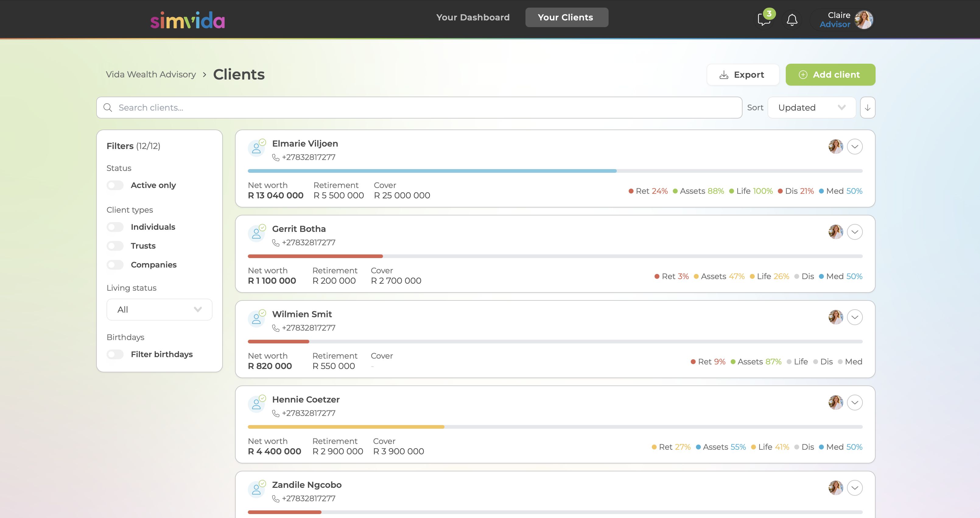Click the magnifier icon in the search field
The width and height of the screenshot is (980, 518).
tap(108, 108)
